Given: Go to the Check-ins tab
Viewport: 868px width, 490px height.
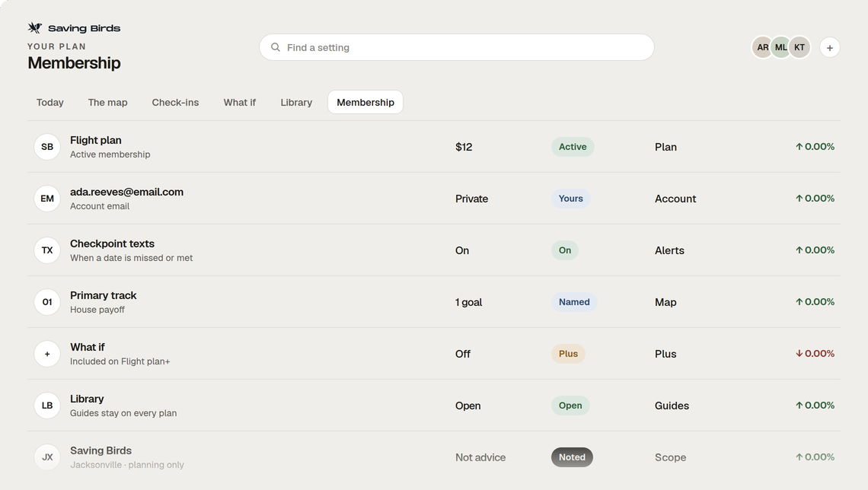Looking at the screenshot, I should 175,102.
